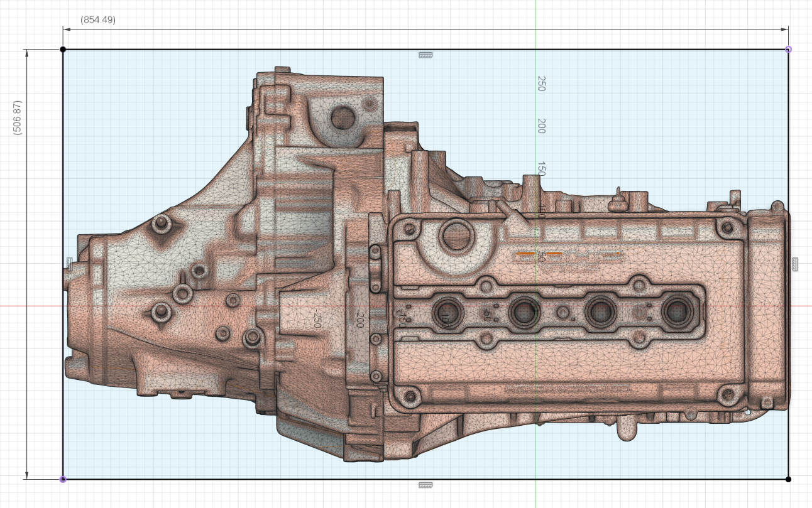Pick the black bottom-right rectangle corner point

tap(788, 479)
